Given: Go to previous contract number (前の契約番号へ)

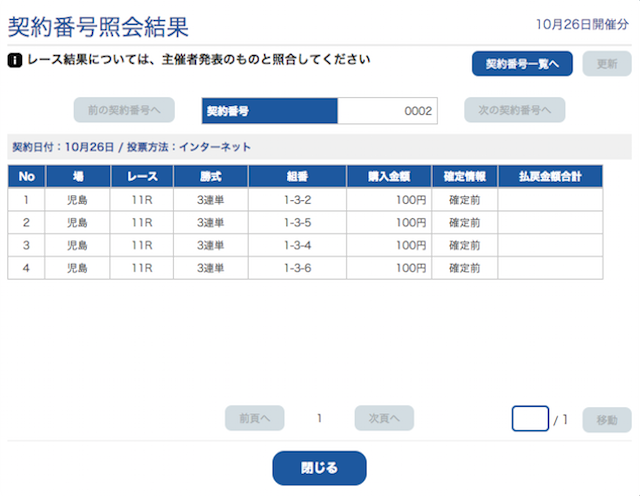Looking at the screenshot, I should coord(124,109).
